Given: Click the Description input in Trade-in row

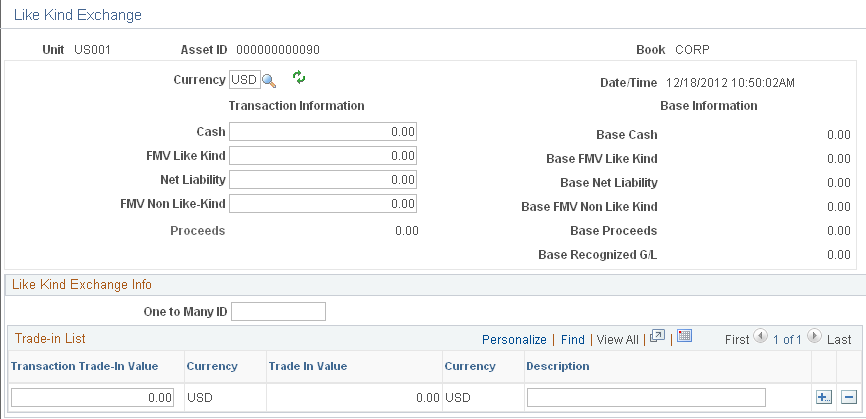Looking at the screenshot, I should pyautogui.click(x=646, y=397).
